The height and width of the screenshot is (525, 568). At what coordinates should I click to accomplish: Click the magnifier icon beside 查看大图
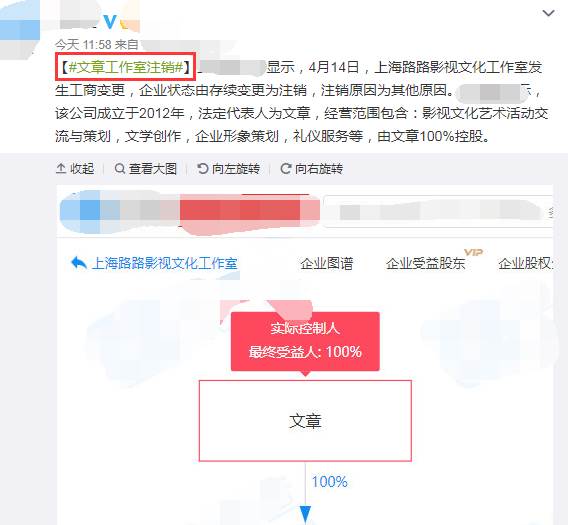pyautogui.click(x=120, y=168)
